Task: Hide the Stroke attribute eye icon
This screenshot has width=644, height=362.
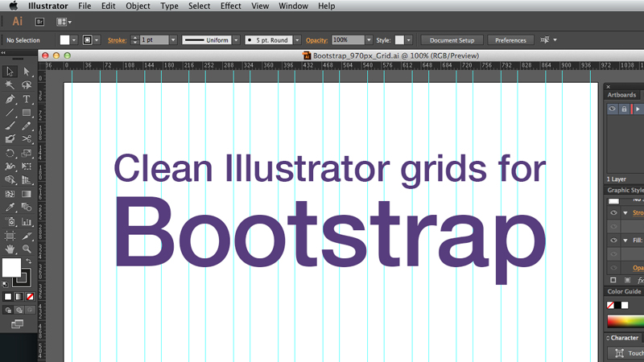Action: 613,212
